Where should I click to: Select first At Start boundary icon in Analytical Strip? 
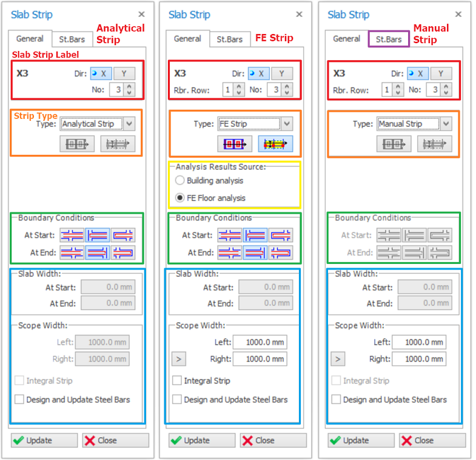pos(72,235)
